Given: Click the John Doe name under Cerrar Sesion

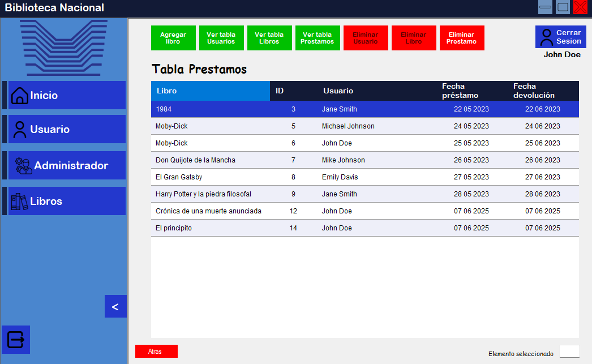Looking at the screenshot, I should click(562, 55).
